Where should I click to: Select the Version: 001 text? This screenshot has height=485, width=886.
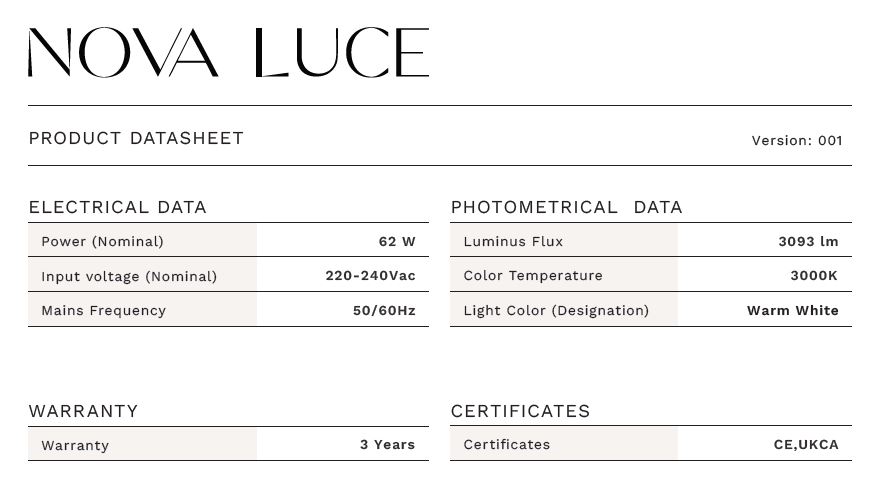point(796,140)
